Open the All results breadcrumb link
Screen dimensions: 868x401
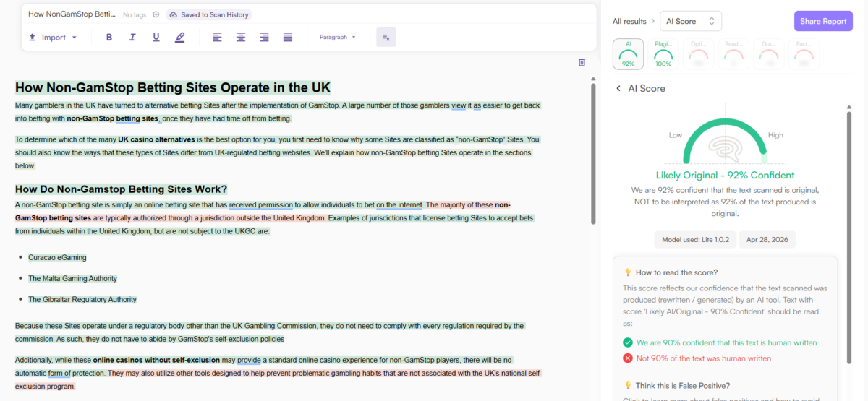click(x=629, y=22)
